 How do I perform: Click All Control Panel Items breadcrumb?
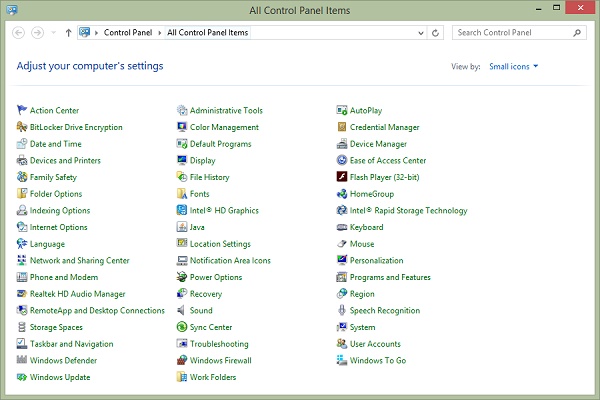point(207,33)
